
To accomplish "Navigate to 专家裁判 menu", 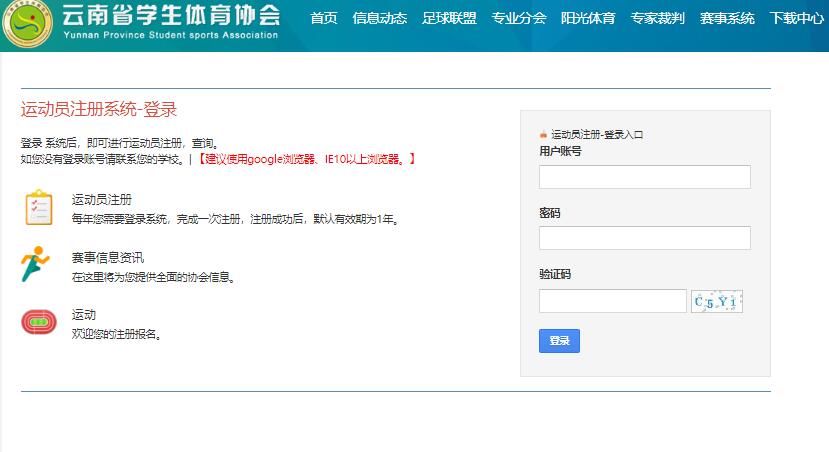I will pos(658,19).
